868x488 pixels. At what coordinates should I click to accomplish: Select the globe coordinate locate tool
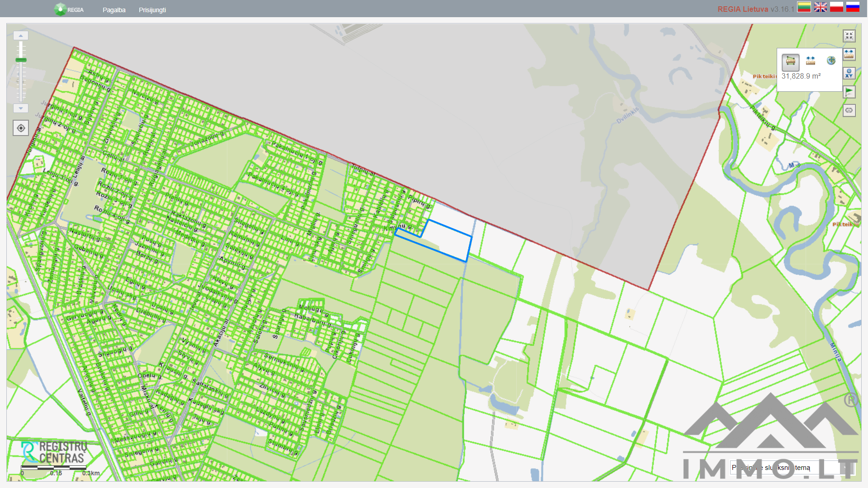(831, 60)
